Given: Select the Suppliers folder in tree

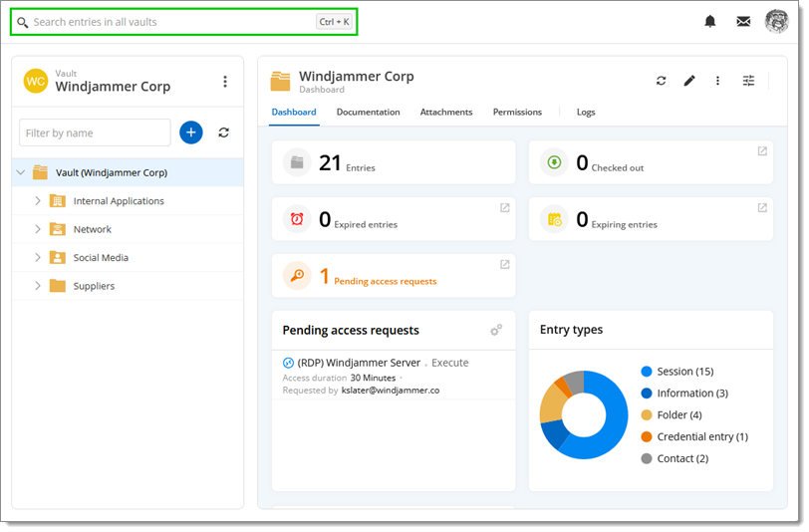Looking at the screenshot, I should pyautogui.click(x=94, y=286).
